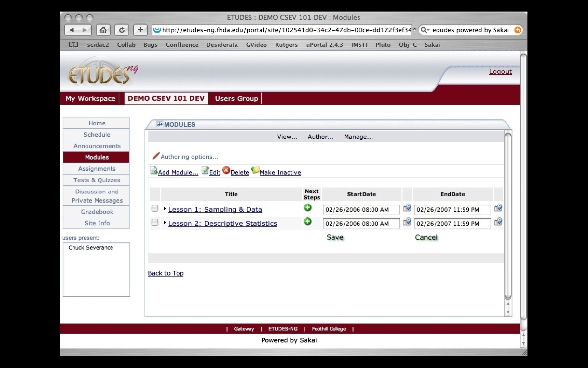Open Tests & Quizzes tool
The image size is (588, 368).
(x=96, y=180)
